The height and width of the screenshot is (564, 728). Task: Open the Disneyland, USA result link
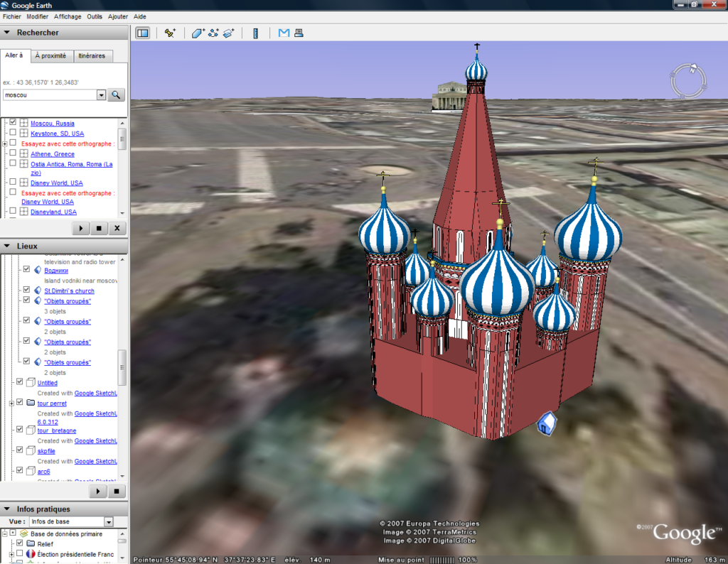point(53,212)
